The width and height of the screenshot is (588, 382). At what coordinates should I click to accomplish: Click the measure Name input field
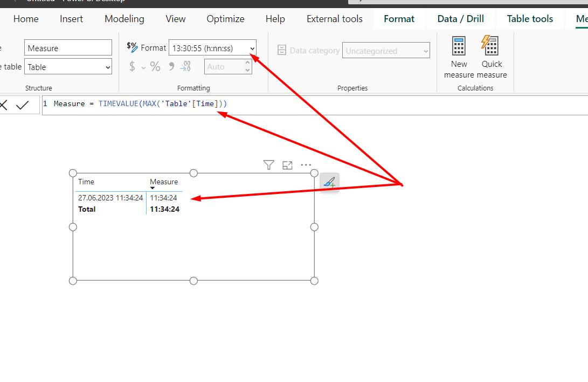(68, 48)
